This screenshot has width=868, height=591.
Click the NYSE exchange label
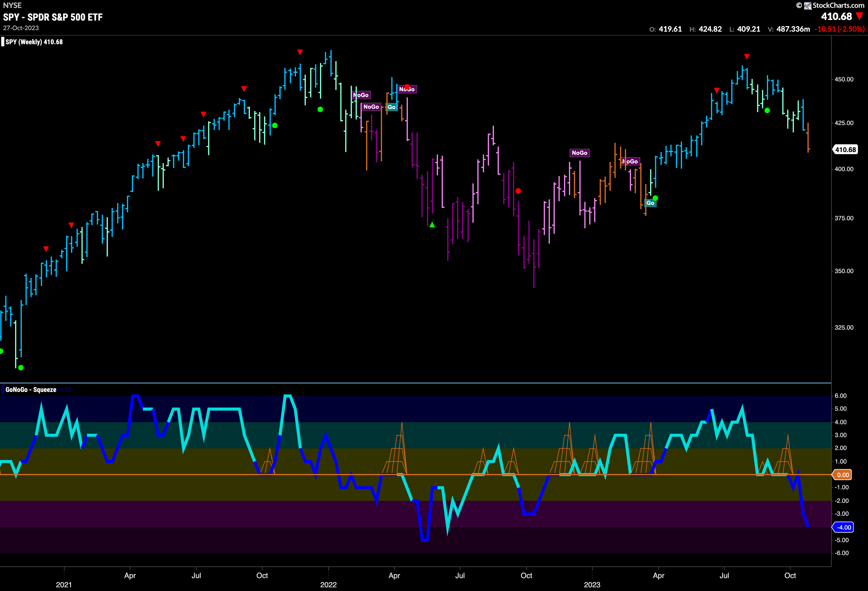point(12,5)
